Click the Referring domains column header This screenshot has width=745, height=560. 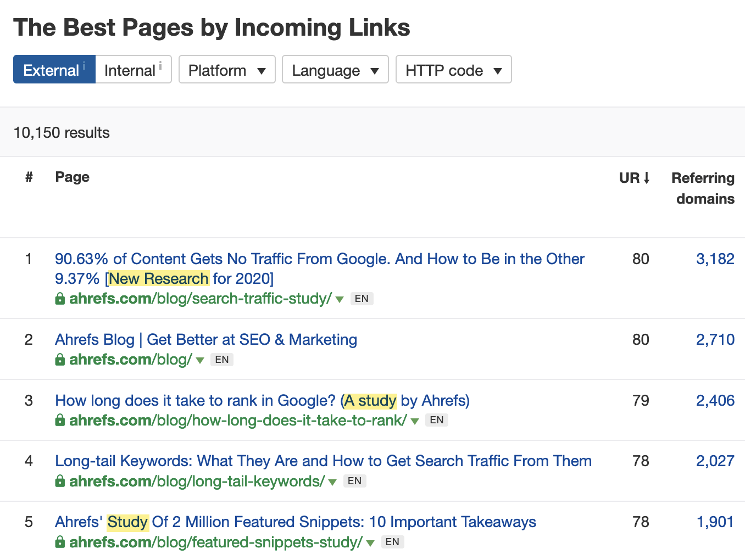704,188
